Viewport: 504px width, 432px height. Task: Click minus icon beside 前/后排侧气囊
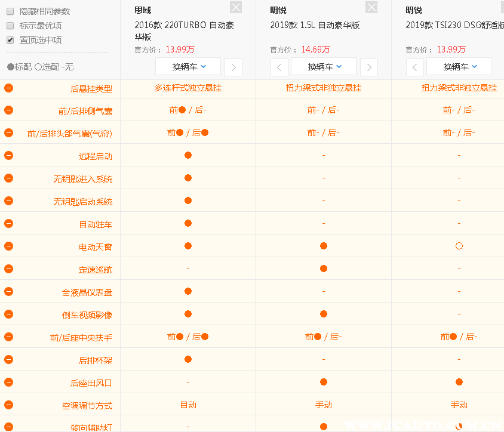pyautogui.click(x=9, y=110)
